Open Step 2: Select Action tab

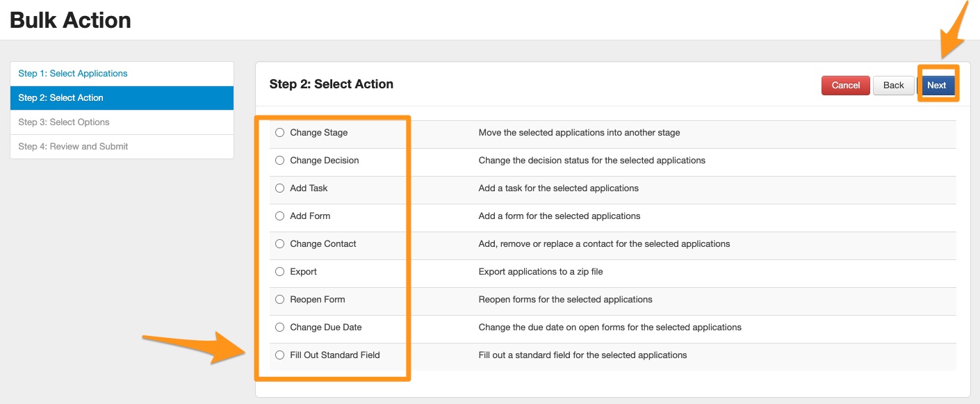(60, 98)
